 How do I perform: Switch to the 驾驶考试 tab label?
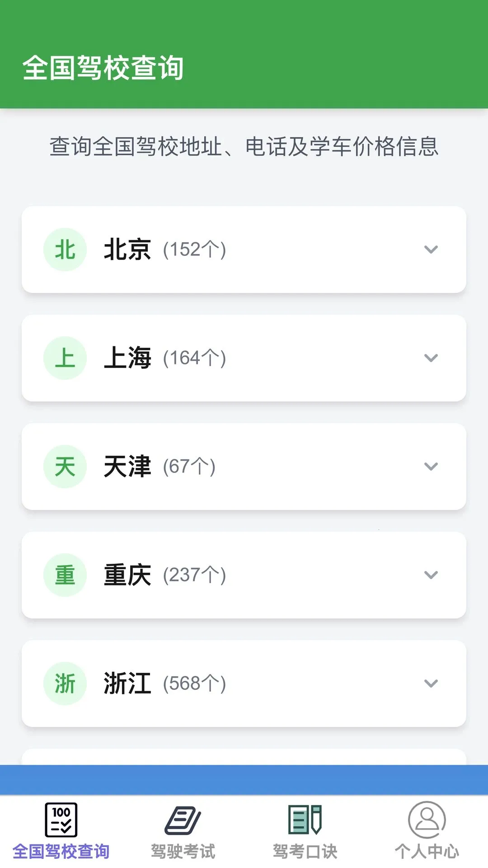(x=183, y=851)
